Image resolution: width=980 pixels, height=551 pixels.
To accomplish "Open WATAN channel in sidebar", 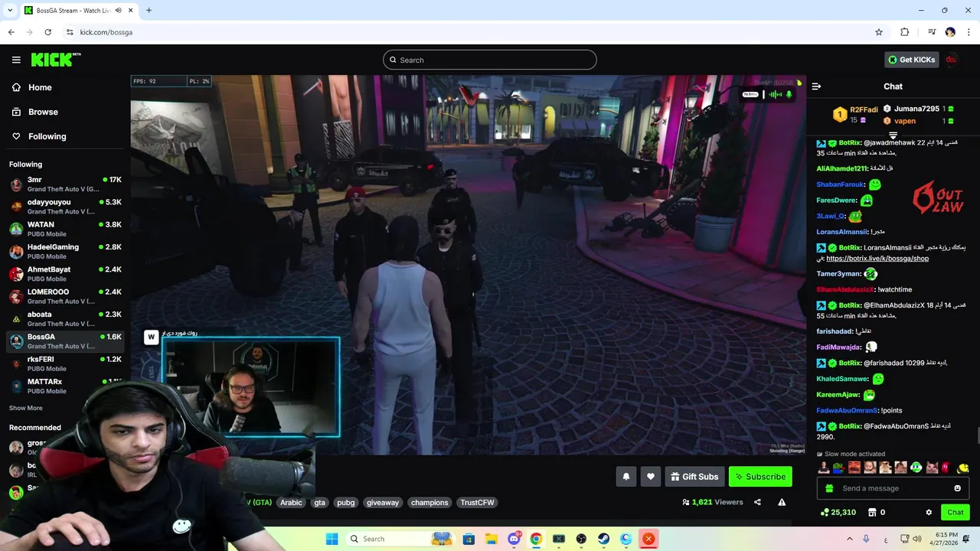I will pyautogui.click(x=65, y=229).
